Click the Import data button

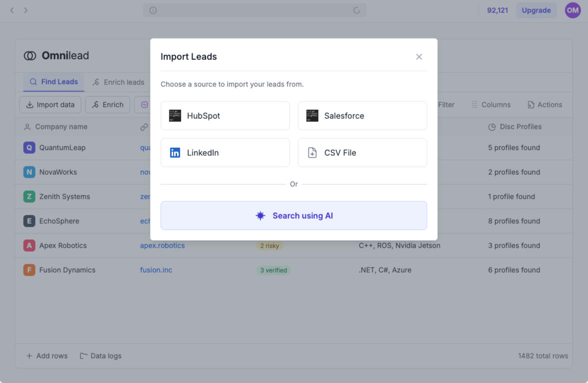click(x=50, y=105)
